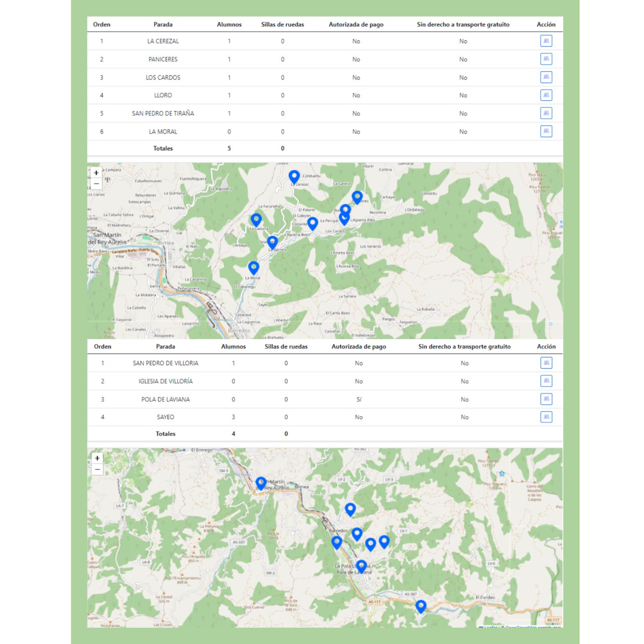The height and width of the screenshot is (644, 644).
Task: Click action icon for San Pedro de Tiraña
Action: coord(546,113)
